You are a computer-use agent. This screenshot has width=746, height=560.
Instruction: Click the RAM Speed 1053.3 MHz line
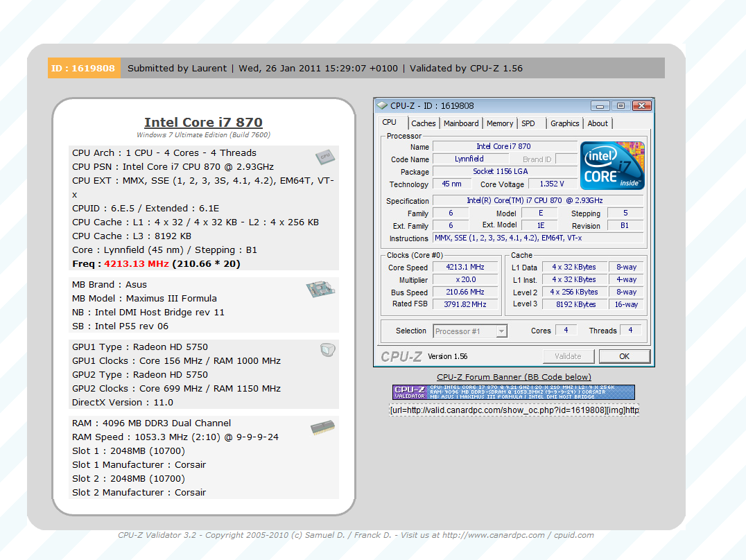[x=175, y=437]
